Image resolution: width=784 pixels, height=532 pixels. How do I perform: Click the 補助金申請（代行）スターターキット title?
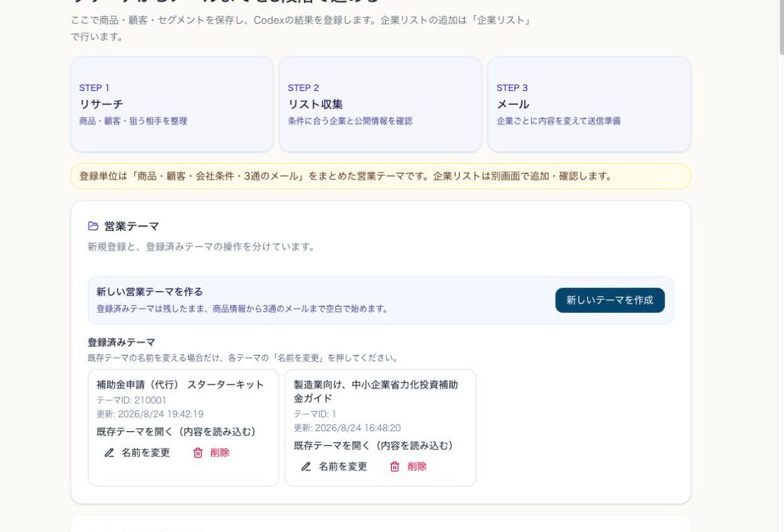tap(180, 384)
